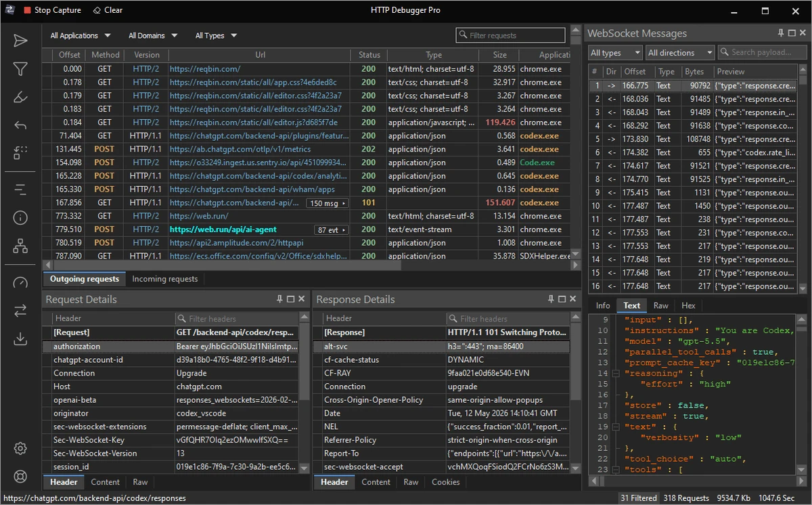This screenshot has height=505, width=812.
Task: Click Filter headers field in Request Details
Action: 236,318
